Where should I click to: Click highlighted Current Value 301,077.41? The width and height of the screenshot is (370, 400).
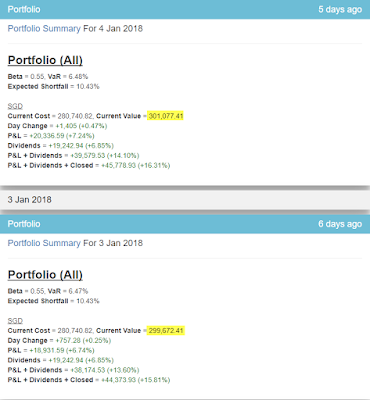(x=166, y=116)
